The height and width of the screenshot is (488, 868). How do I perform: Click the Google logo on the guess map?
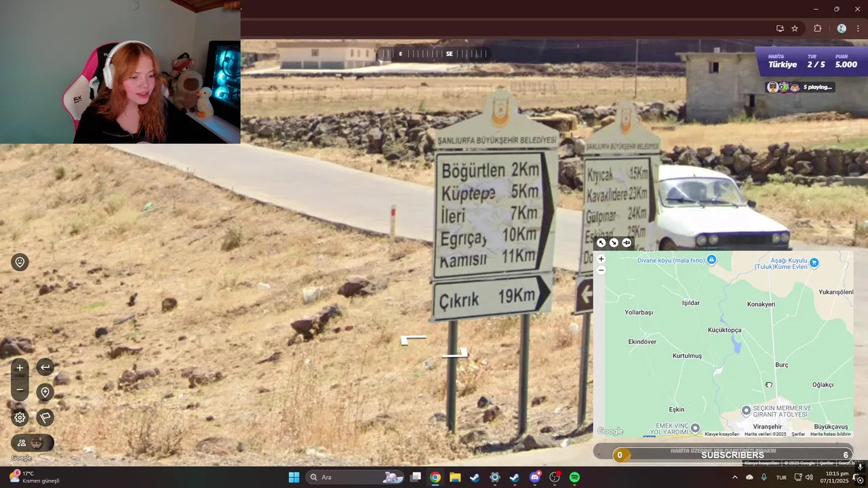[610, 431]
